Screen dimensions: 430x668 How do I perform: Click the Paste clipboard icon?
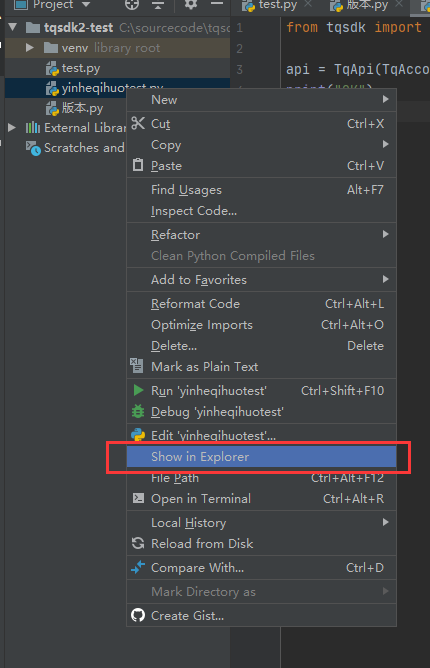(138, 165)
